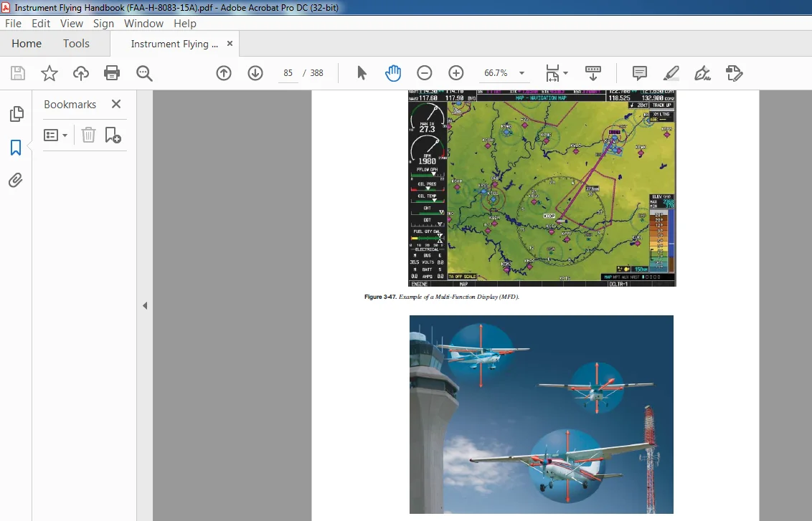This screenshot has width=812, height=521.
Task: Toggle the Bookmarks panel icon
Action: (x=16, y=148)
